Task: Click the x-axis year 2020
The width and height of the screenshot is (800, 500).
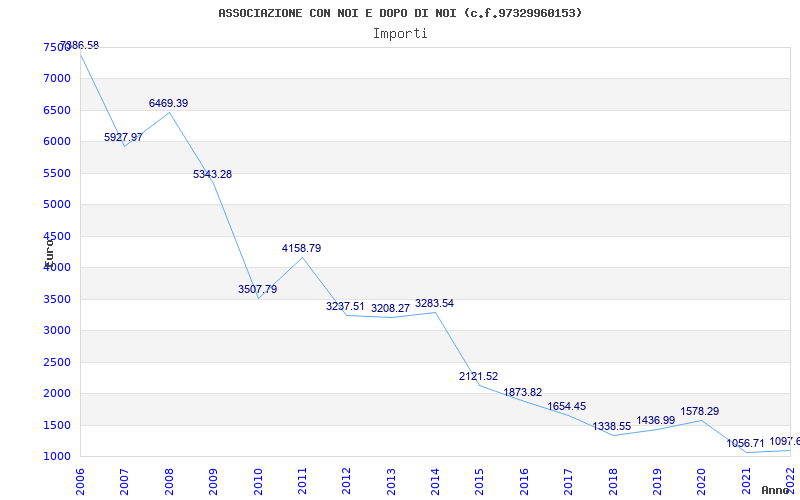Action: click(x=702, y=482)
